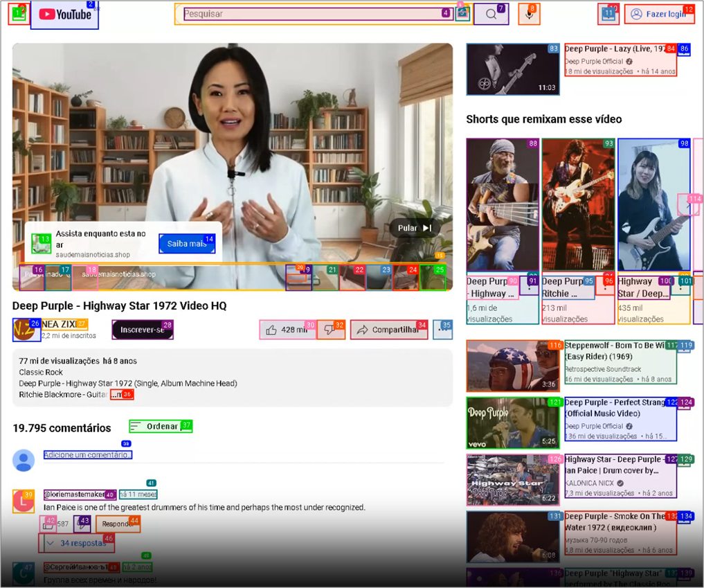The width and height of the screenshot is (704, 588).
Task: Click the Classic Rock description line
Action: [41, 373]
